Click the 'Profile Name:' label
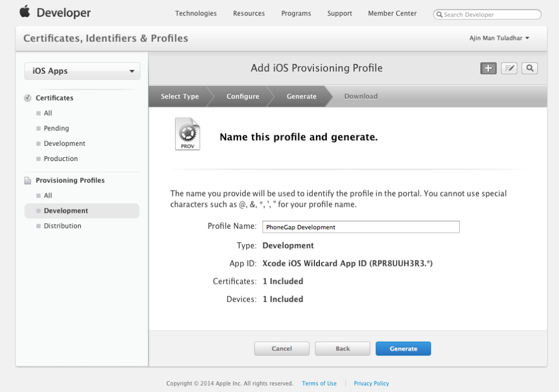 [232, 226]
